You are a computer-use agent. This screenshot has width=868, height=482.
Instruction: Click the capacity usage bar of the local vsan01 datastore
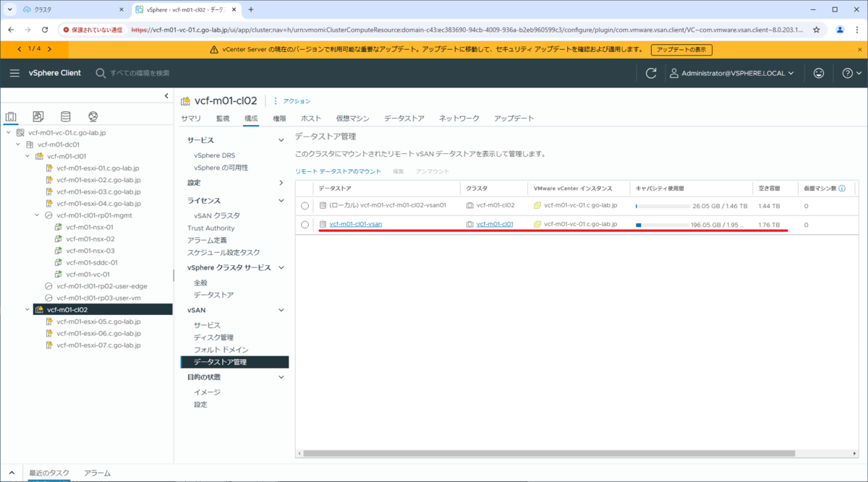(x=662, y=206)
